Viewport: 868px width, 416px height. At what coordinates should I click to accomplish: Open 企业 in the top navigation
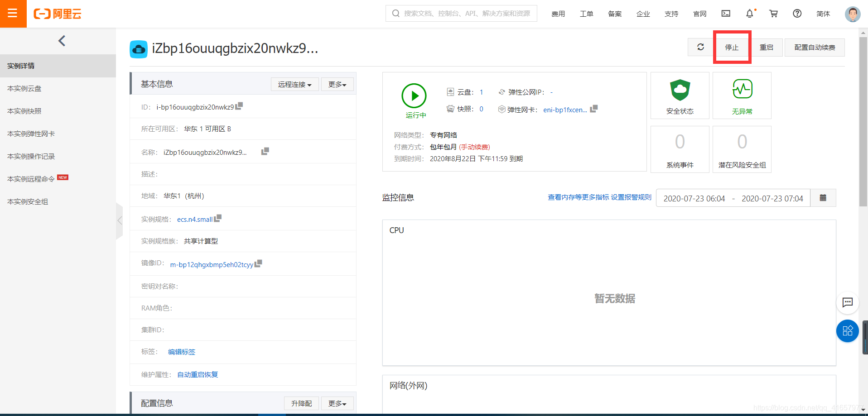[643, 14]
